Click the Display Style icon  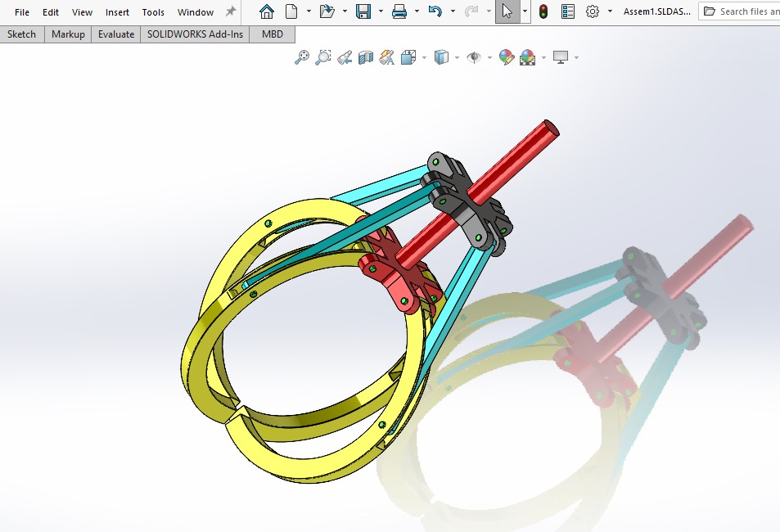click(441, 57)
